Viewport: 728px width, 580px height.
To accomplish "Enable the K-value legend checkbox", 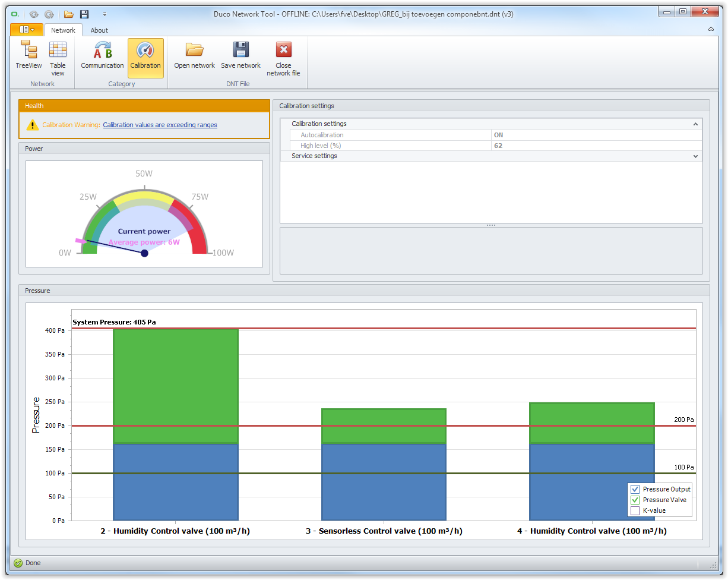I will (635, 510).
